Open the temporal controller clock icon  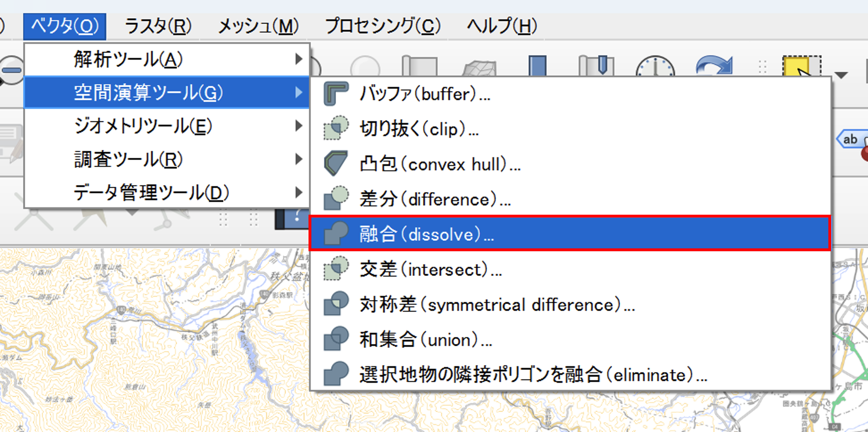click(655, 66)
